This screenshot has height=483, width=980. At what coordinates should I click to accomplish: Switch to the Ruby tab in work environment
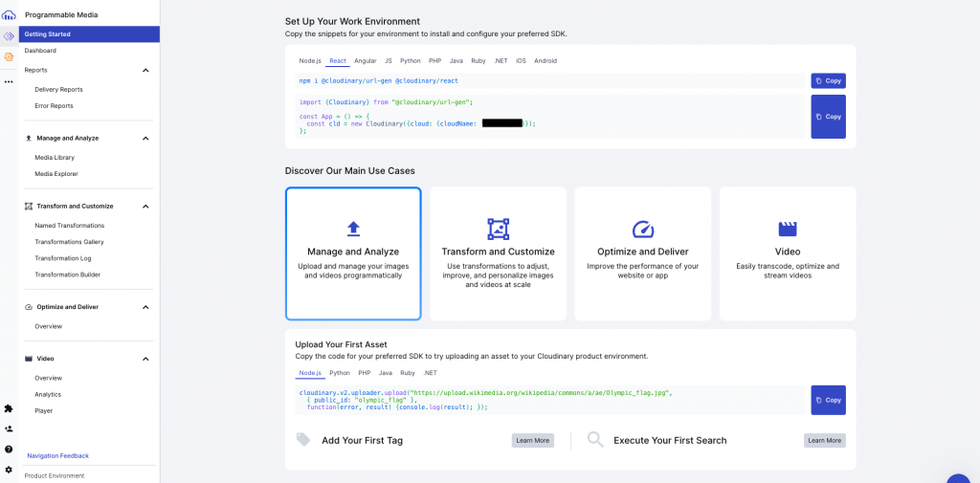(x=479, y=60)
